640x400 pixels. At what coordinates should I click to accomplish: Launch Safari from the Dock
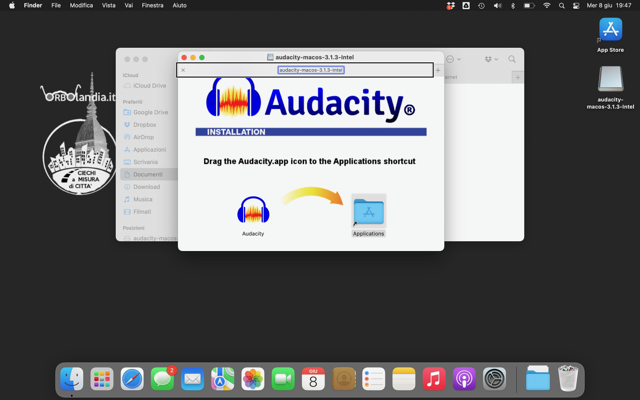point(132,379)
